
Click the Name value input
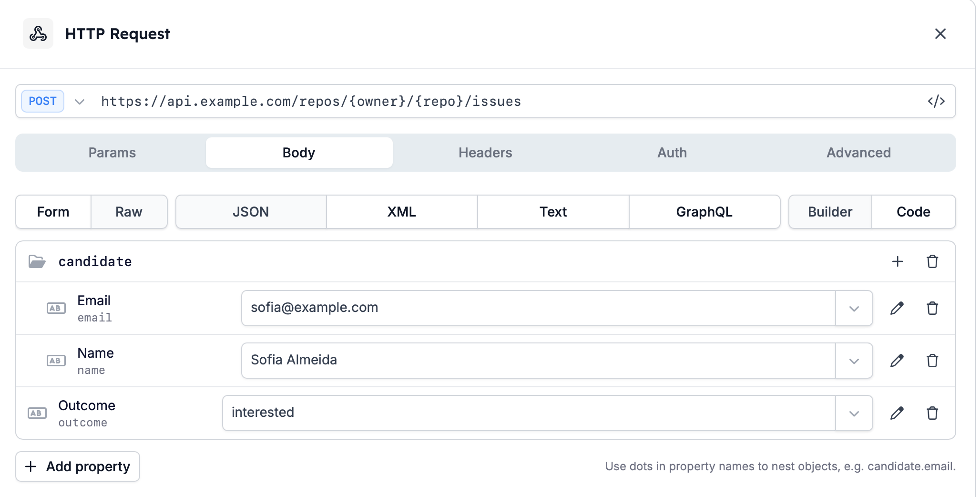[538, 361]
